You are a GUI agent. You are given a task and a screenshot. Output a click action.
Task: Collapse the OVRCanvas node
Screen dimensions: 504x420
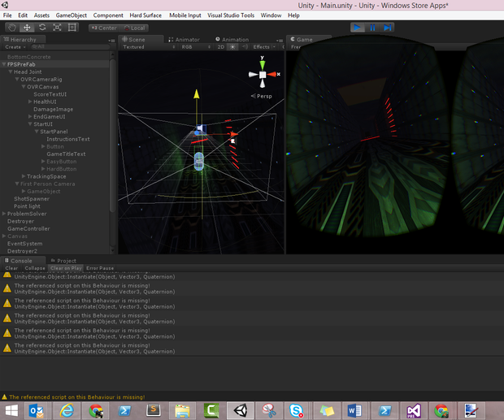coord(24,87)
